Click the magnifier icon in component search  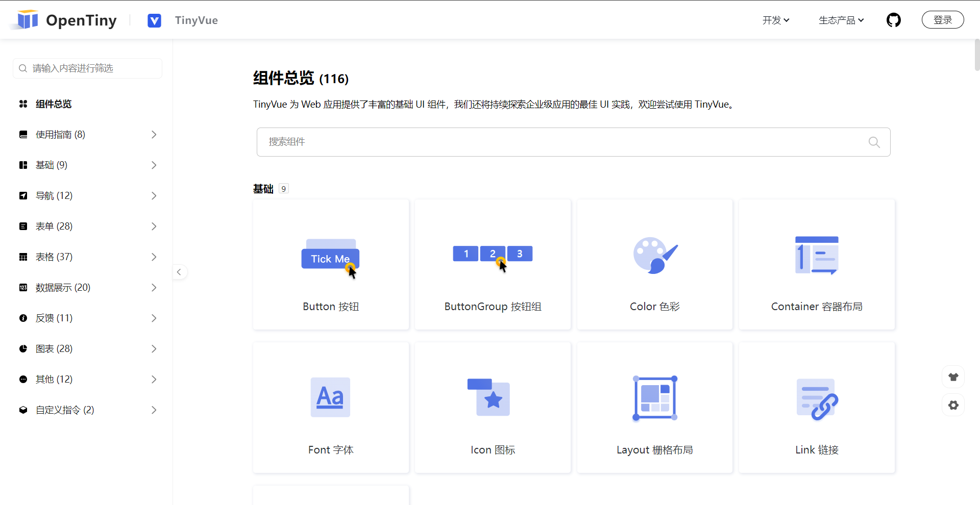pyautogui.click(x=874, y=142)
